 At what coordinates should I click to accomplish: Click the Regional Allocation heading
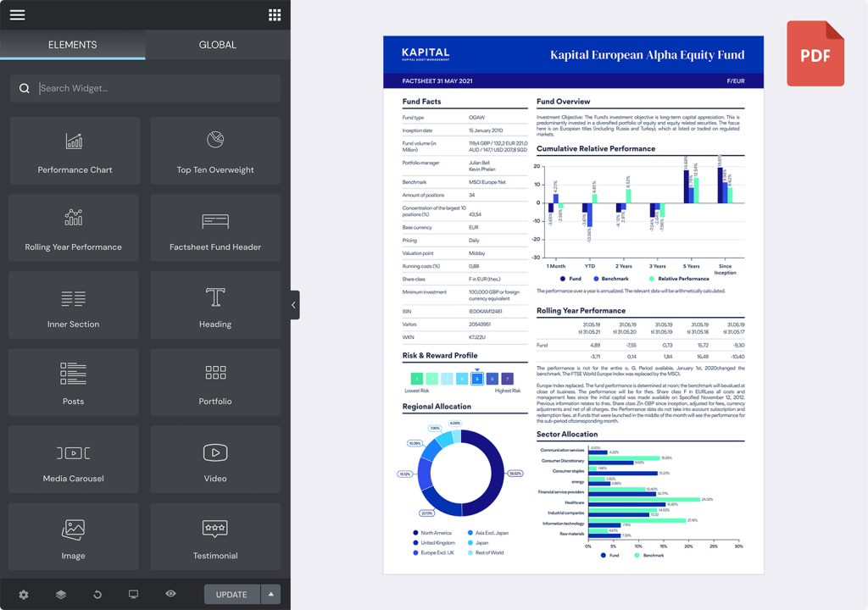[437, 407]
